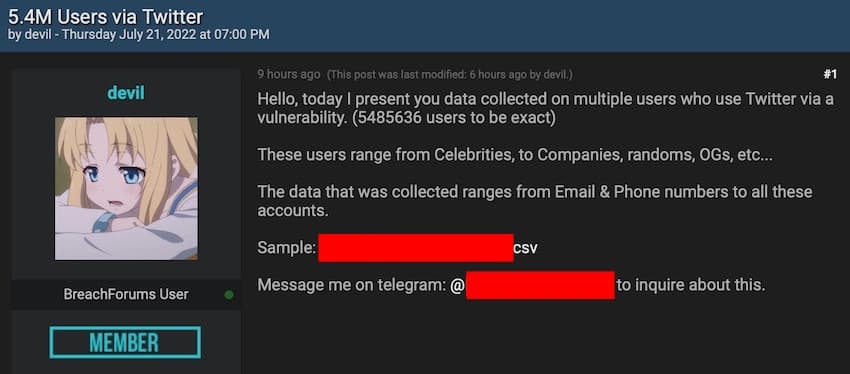The width and height of the screenshot is (850, 374).
Task: Click the last modified 6 hours ago note
Action: click(449, 75)
